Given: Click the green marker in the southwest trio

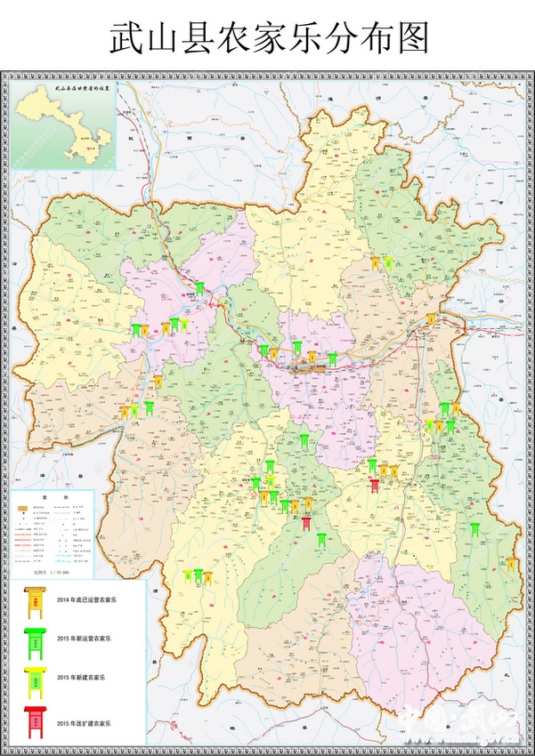Looking at the screenshot, I should click(x=199, y=575).
